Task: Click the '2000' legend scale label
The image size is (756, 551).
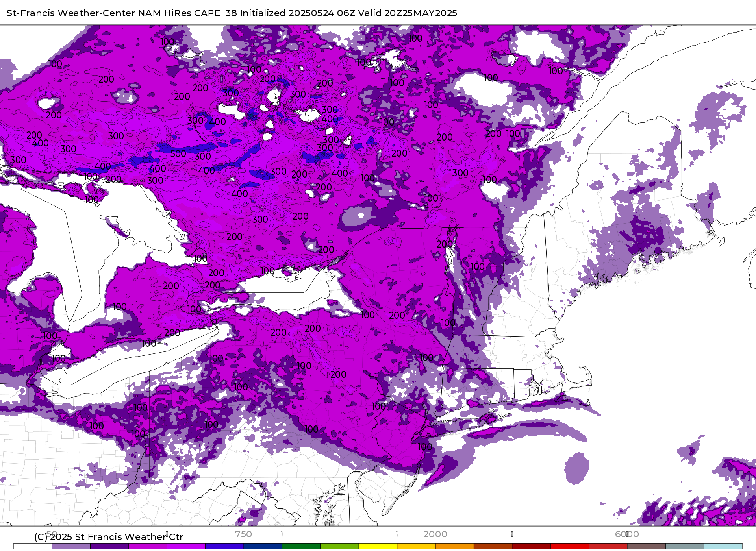Action: pos(435,534)
